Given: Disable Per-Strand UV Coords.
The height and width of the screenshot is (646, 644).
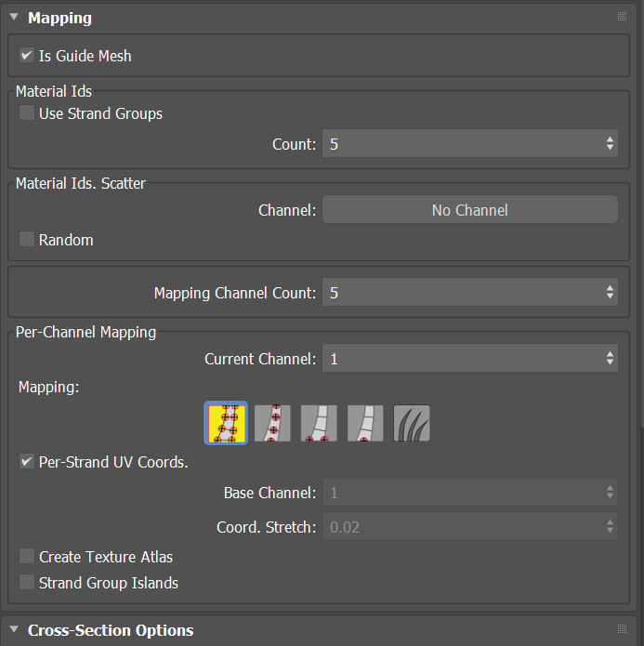Looking at the screenshot, I should pyautogui.click(x=27, y=462).
